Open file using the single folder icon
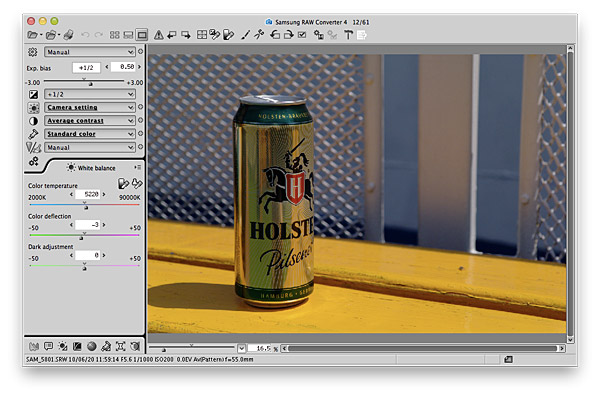 click(33, 35)
